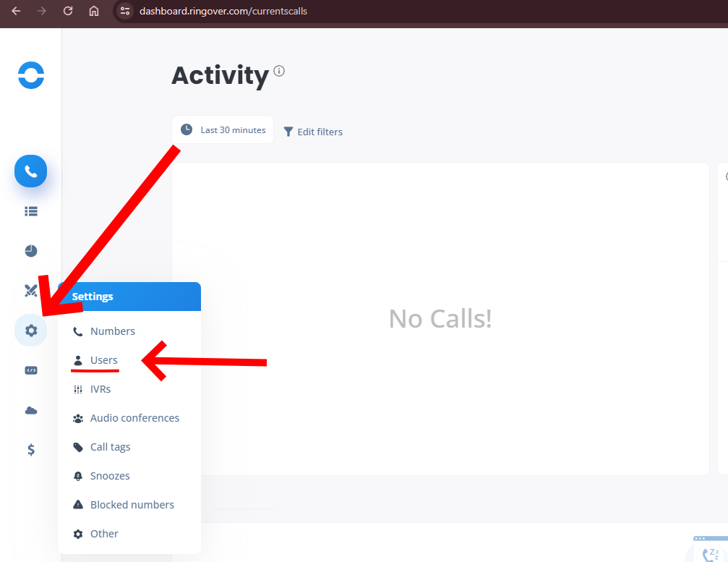728x562 pixels.
Task: Open billing via the dollar sign icon
Action: 31,450
